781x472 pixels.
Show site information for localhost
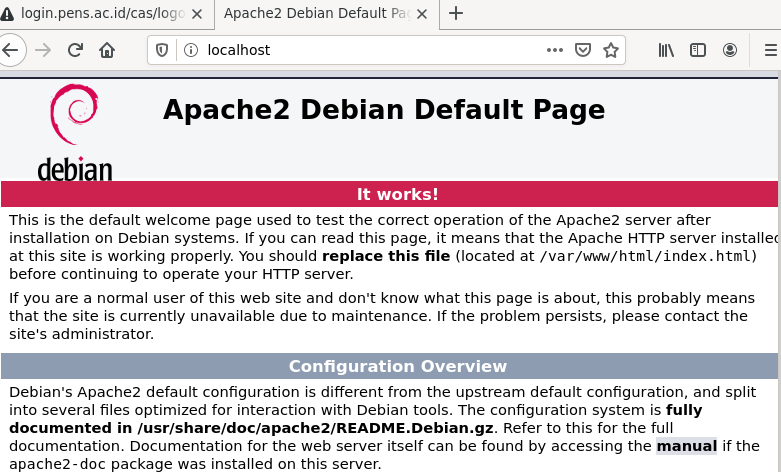(x=191, y=50)
